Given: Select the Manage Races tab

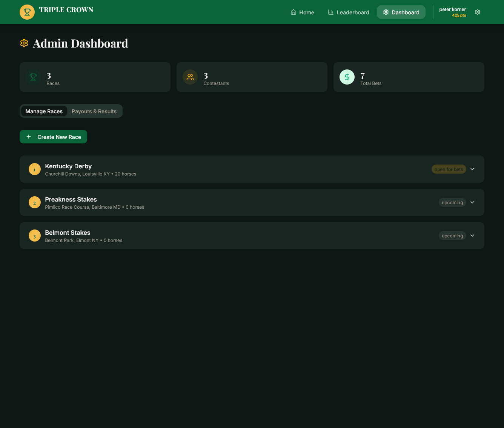Looking at the screenshot, I should [x=44, y=111].
